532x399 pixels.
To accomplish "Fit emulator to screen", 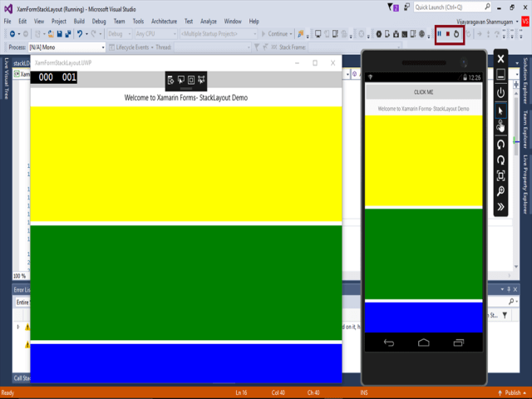I will click(500, 175).
